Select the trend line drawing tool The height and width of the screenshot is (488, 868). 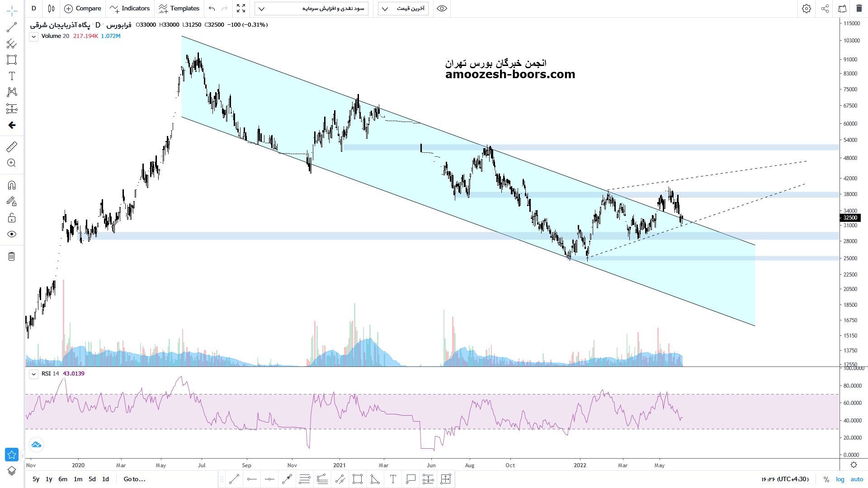pos(12,28)
